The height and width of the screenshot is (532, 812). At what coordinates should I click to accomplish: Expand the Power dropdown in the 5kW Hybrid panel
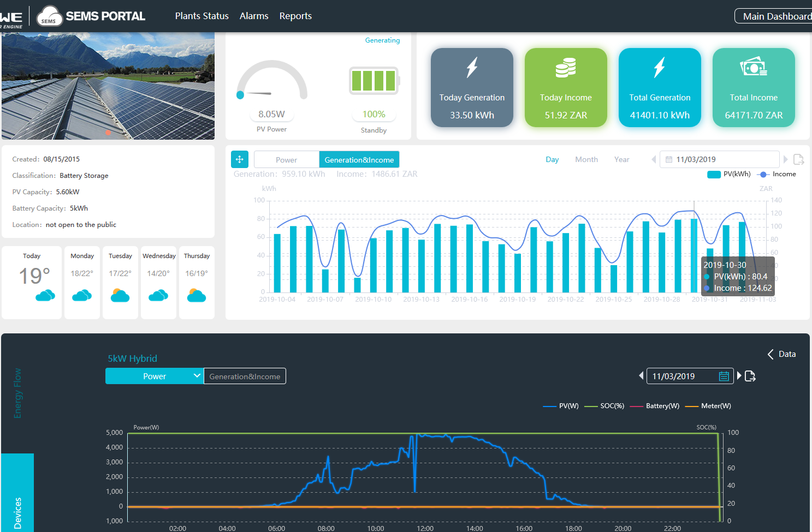point(155,376)
